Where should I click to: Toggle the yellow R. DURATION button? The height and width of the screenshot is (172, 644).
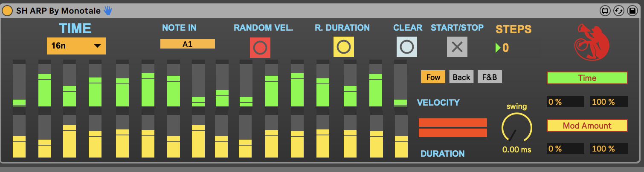[343, 47]
